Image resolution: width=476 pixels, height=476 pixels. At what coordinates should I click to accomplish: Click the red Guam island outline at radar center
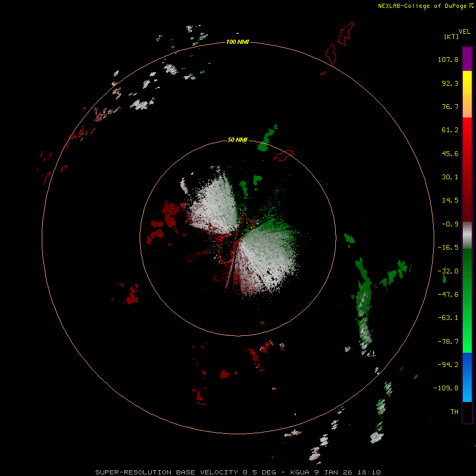[236, 239]
